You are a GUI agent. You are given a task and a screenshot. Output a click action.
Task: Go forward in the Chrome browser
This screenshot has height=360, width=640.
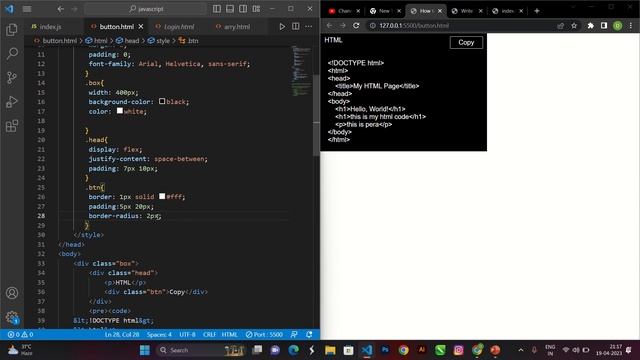(x=343, y=25)
